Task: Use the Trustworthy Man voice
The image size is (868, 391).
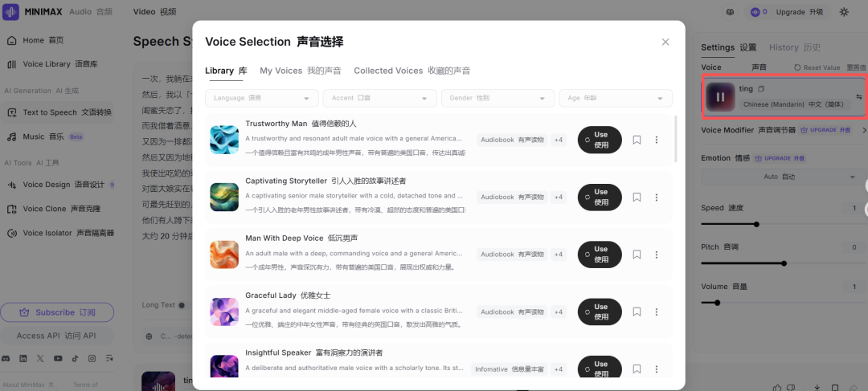Action: 600,140
